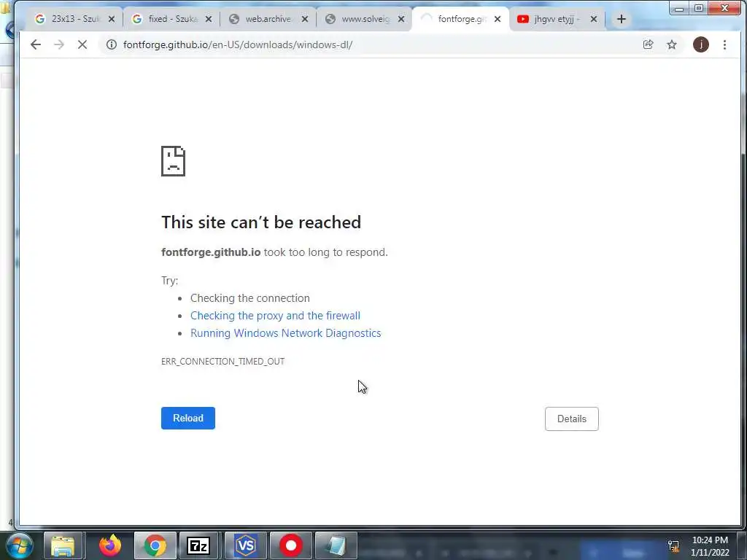The image size is (747, 560).
Task: Click the 'This site can't be reached' heading
Action: click(261, 222)
